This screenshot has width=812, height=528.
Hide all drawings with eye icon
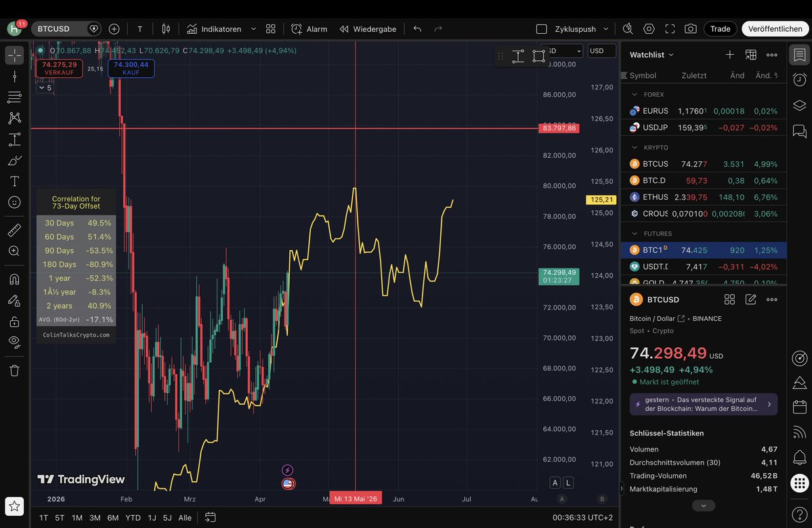[x=14, y=342]
